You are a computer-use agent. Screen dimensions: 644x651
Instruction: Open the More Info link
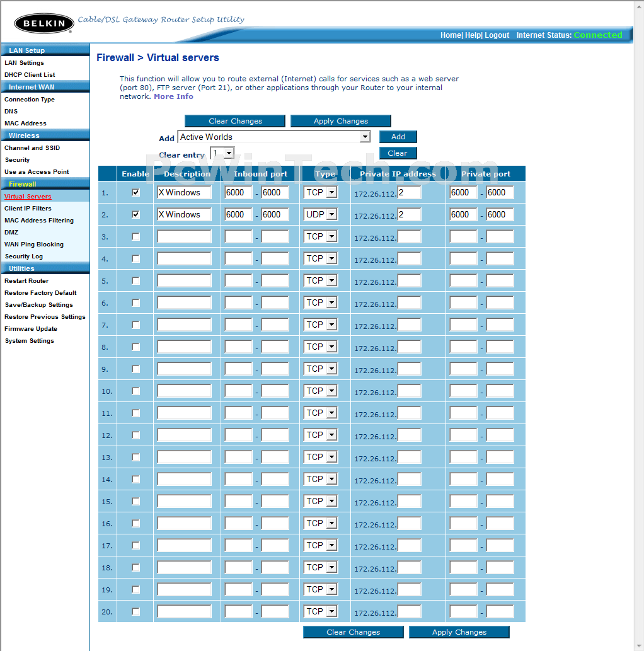coord(173,96)
